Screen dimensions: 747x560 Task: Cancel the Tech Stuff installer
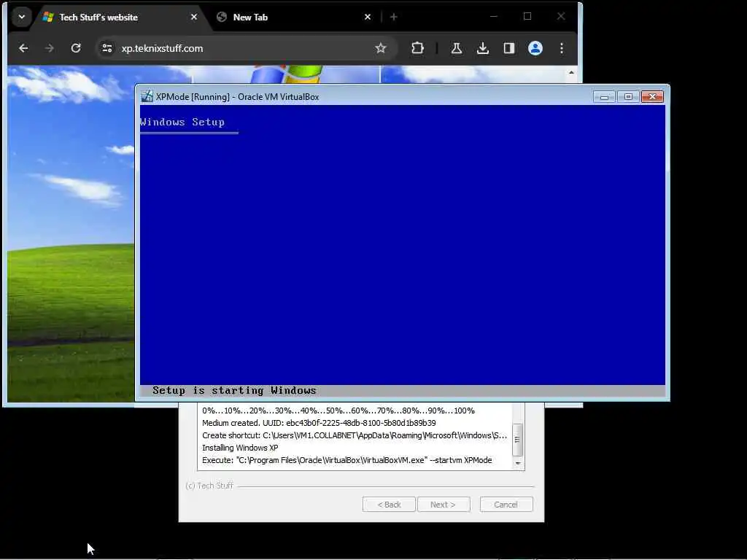pos(506,505)
